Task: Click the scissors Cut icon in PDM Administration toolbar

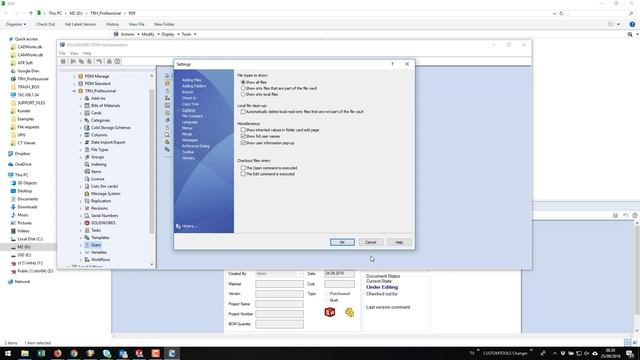Action: coord(73,61)
